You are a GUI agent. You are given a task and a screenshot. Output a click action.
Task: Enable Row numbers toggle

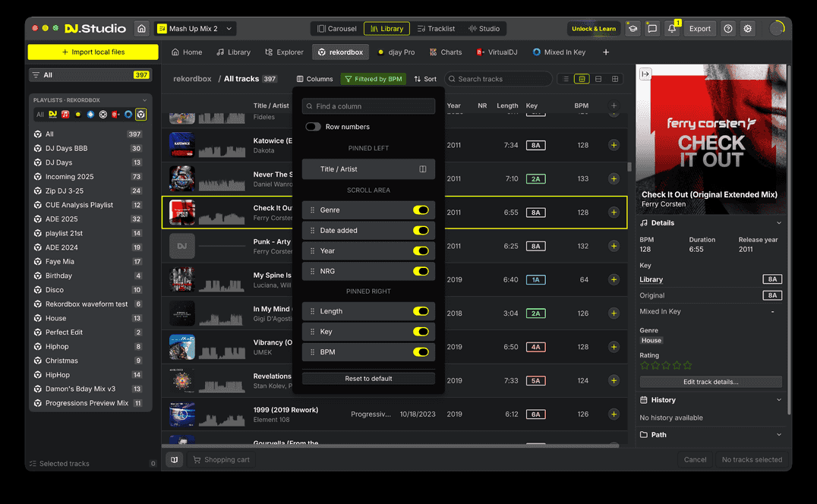313,127
